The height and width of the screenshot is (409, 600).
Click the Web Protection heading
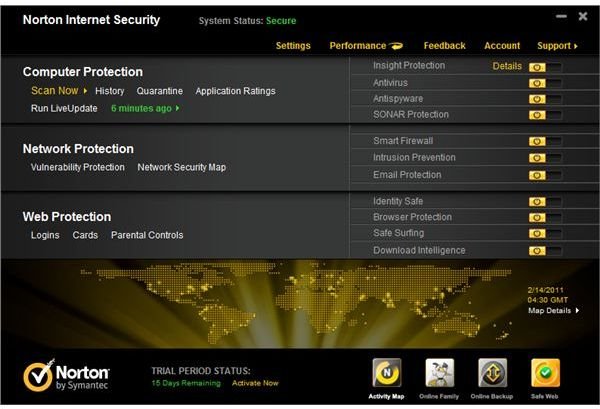coord(67,217)
